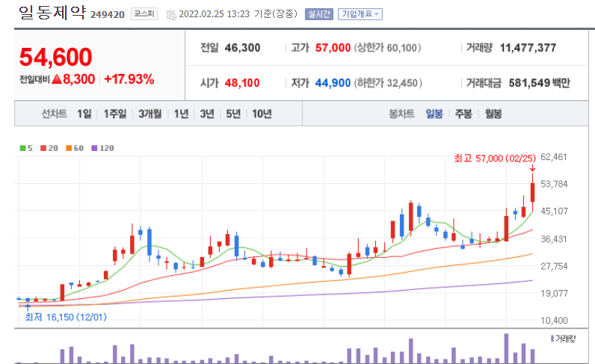This screenshot has height=364, width=595.
Task: Click the 실시간 button
Action: coord(318,14)
